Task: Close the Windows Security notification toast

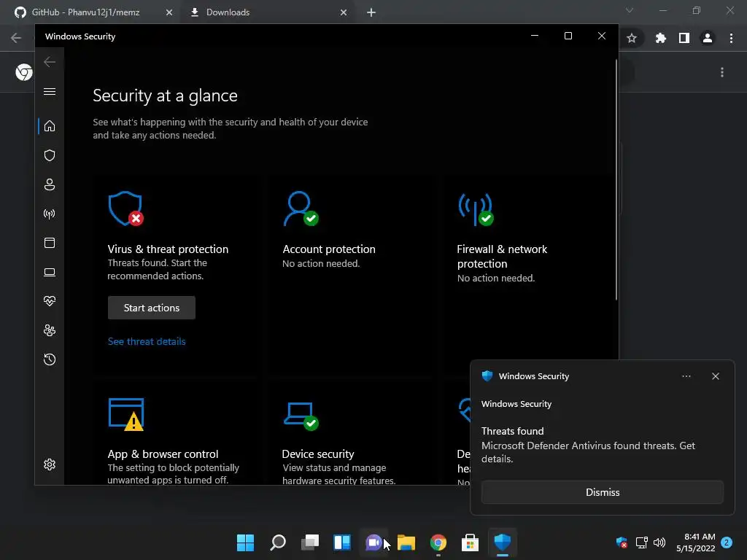Action: (716, 376)
